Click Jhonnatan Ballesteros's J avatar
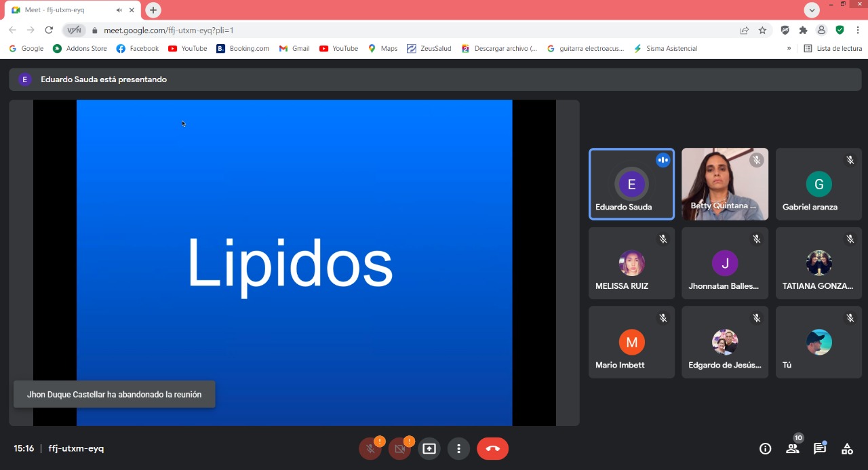868x470 pixels. (725, 263)
